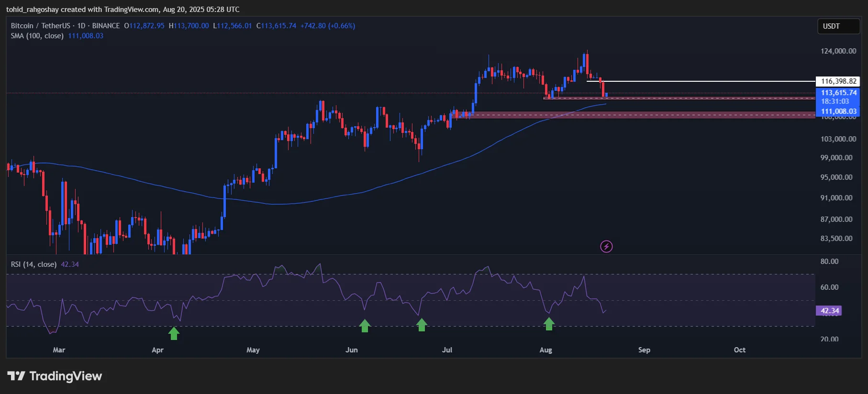Click the +742.80 (+0.66%) change value
The image size is (868, 394).
pyautogui.click(x=328, y=26)
